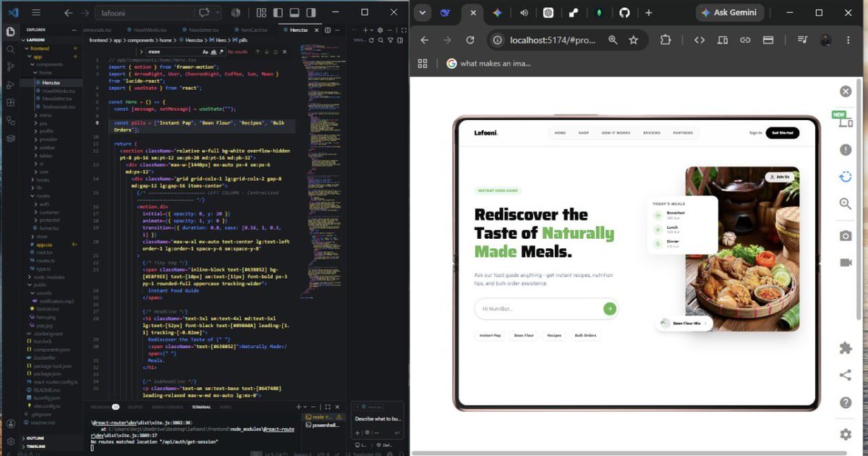Viewport: 868px width, 456px height.
Task: Open settings gear in the side toolbar
Action: 846,434
